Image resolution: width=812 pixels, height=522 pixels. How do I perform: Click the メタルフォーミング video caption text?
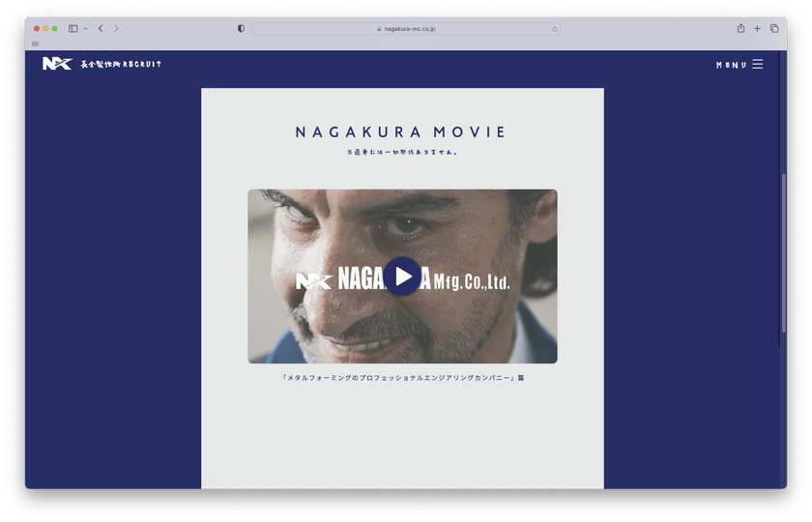402,378
